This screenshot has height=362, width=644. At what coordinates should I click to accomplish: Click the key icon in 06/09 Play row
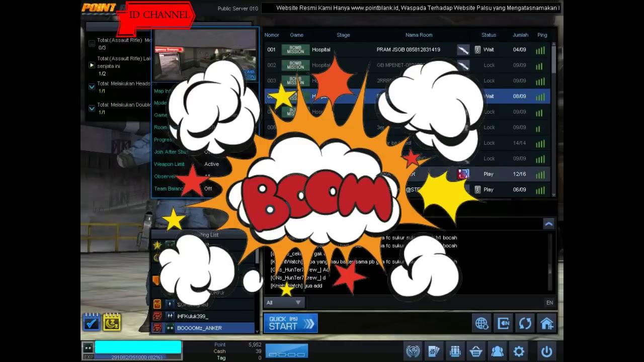pyautogui.click(x=477, y=190)
